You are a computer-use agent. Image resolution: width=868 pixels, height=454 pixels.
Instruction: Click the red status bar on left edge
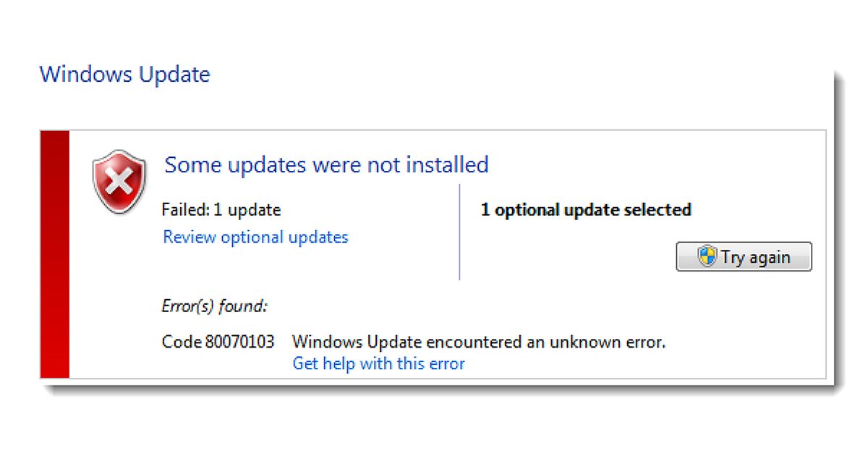click(55, 254)
